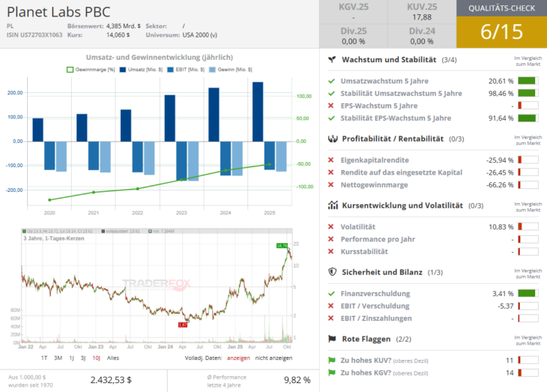This screenshot has width=547, height=392.
Task: Switch chart to the 3M range
Action: point(58,358)
